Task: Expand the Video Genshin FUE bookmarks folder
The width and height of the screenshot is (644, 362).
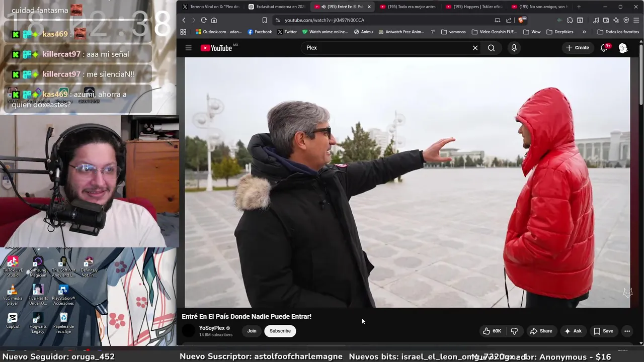Action: click(x=494, y=32)
